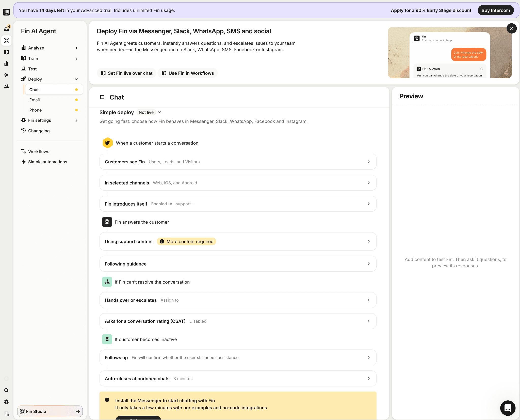Click Buy Intercom button
The width and height of the screenshot is (520, 420).
pyautogui.click(x=495, y=10)
